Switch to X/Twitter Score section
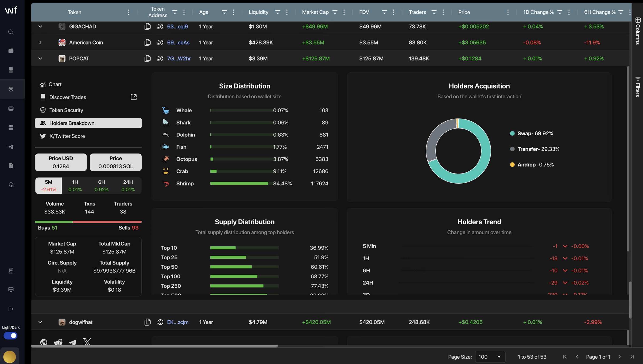Screen dimensions: 643x364 click(x=67, y=136)
